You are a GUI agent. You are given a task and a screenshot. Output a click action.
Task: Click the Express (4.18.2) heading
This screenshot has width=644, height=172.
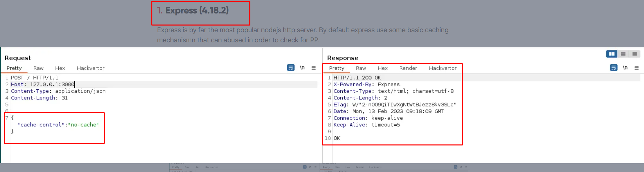tap(193, 10)
